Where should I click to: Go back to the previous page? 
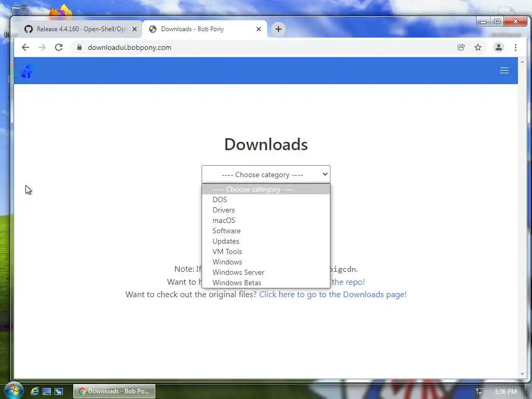(x=25, y=47)
